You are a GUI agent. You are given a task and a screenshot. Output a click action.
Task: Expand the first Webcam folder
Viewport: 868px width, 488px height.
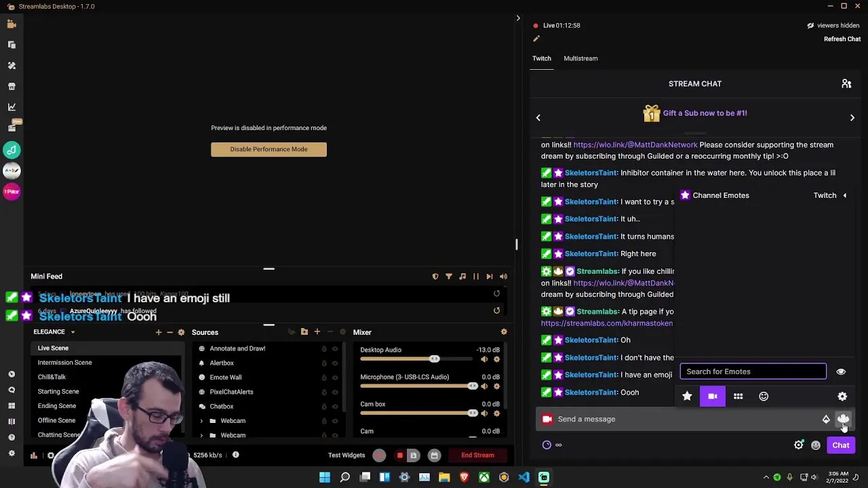point(201,421)
